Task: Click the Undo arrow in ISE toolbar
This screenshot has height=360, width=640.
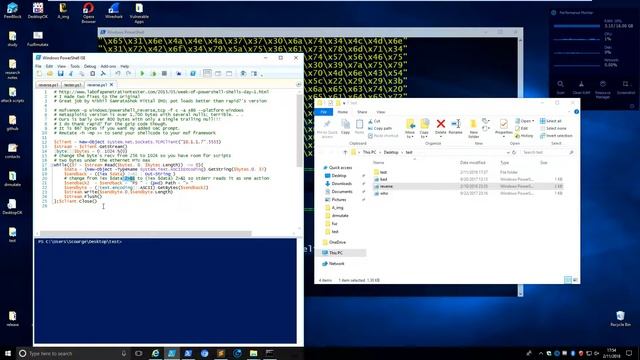Action: point(118,73)
